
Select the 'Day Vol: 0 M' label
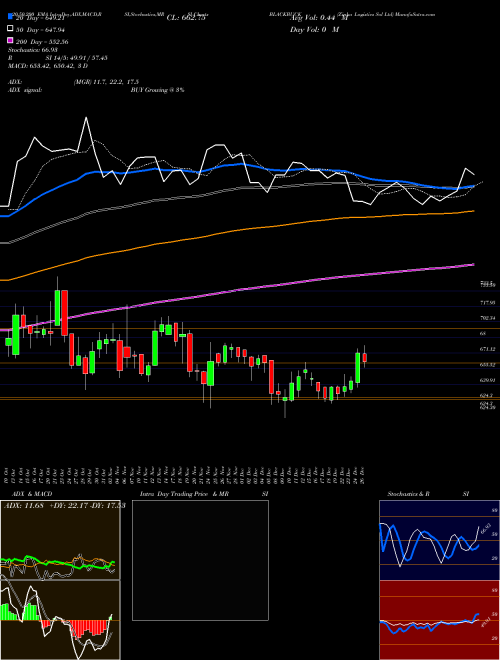point(314,29)
